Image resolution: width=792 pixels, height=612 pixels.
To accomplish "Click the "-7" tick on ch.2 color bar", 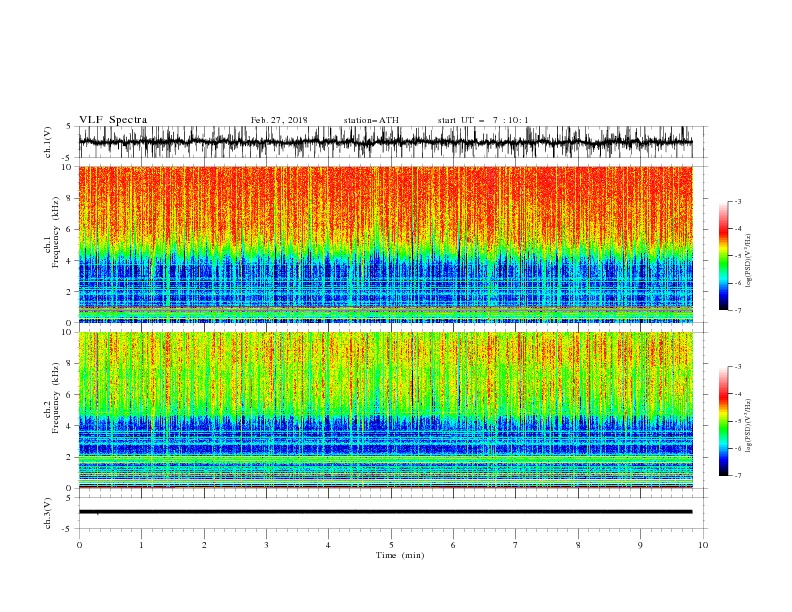I will point(737,476).
